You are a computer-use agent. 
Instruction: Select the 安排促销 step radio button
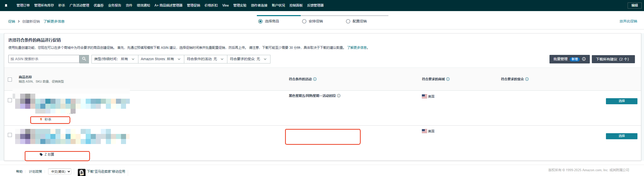(x=304, y=21)
